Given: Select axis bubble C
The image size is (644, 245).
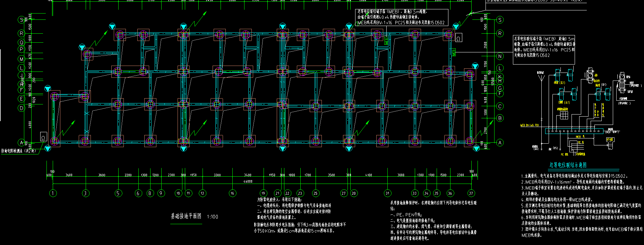Looking at the screenshot, I should [500, 106].
